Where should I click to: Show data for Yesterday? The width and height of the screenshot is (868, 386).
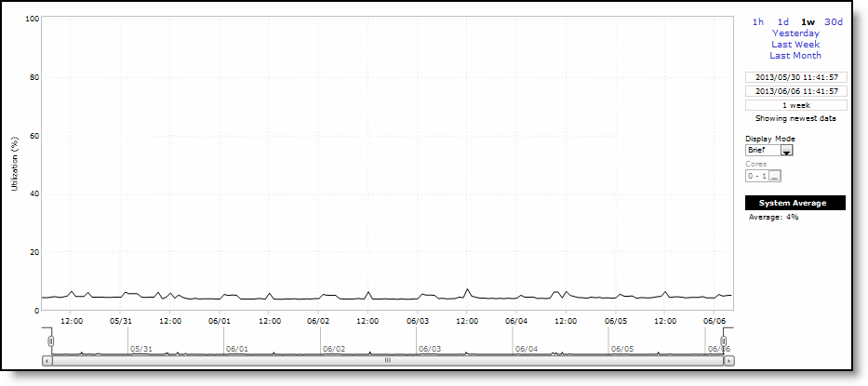(x=795, y=33)
